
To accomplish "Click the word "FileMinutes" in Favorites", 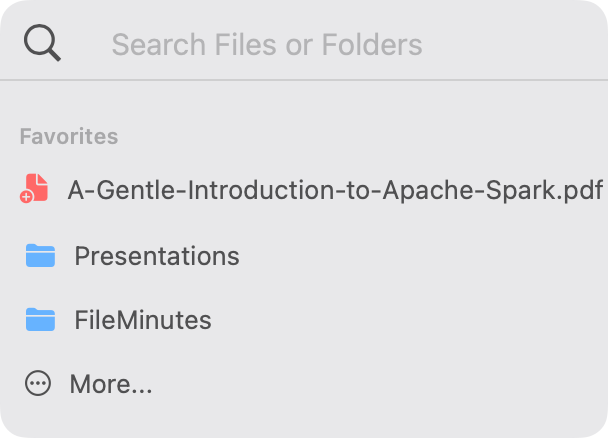I will (143, 320).
